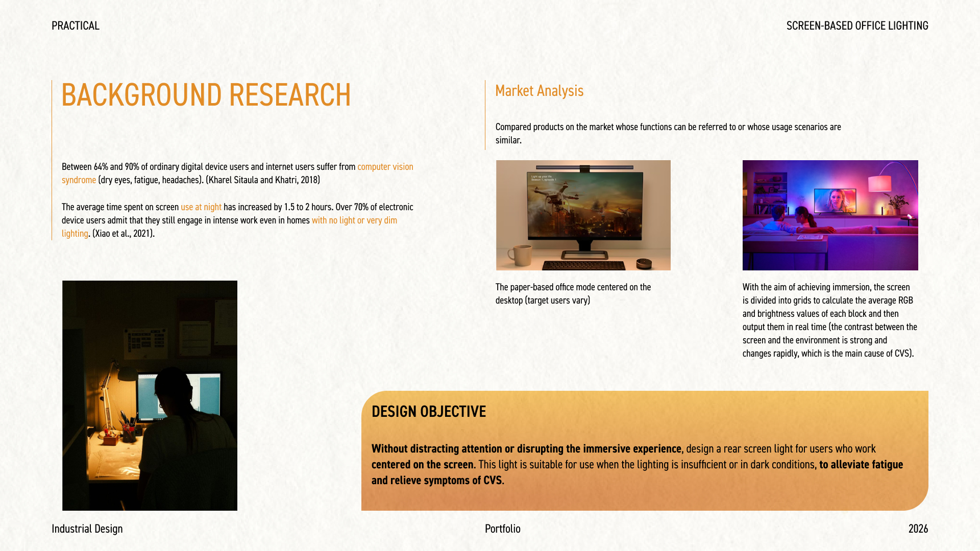The height and width of the screenshot is (551, 980).
Task: Open the colorful RGB living room photo
Action: (830, 215)
